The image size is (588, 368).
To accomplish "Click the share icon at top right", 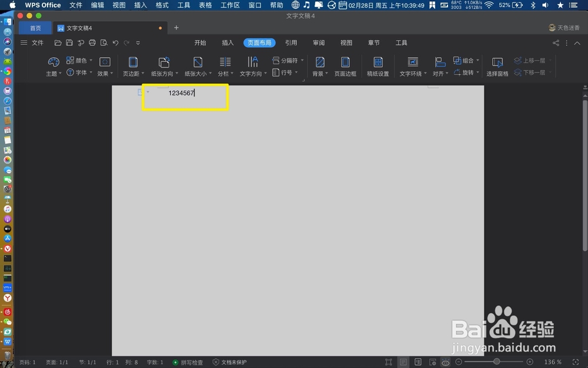I will pos(556,43).
